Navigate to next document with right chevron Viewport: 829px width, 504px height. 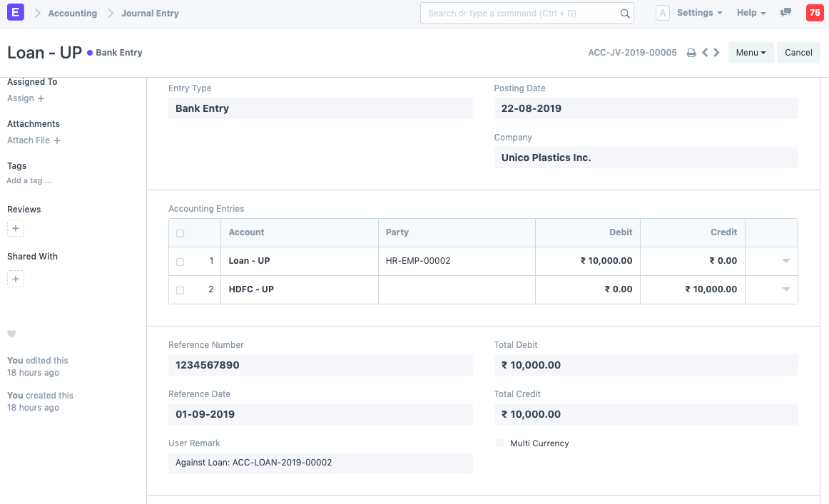tap(717, 52)
